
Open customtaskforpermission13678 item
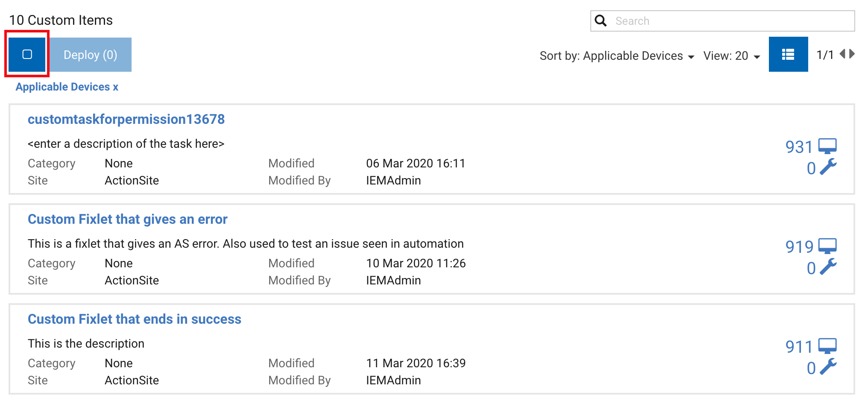(126, 119)
